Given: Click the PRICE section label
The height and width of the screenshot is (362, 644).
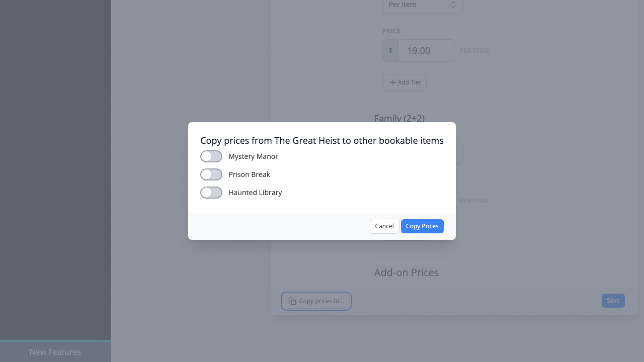Looking at the screenshot, I should point(391,31).
